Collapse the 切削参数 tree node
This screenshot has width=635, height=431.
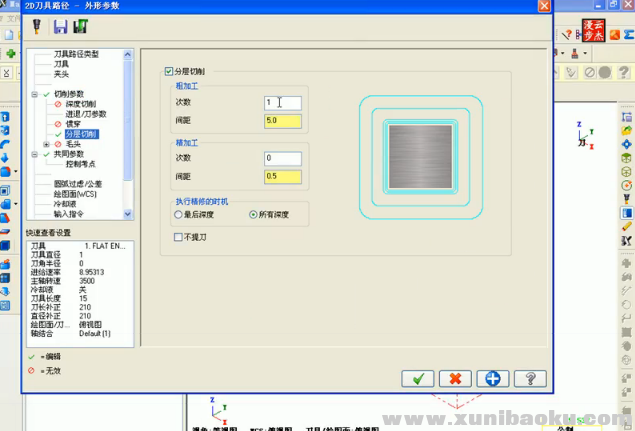[34, 94]
